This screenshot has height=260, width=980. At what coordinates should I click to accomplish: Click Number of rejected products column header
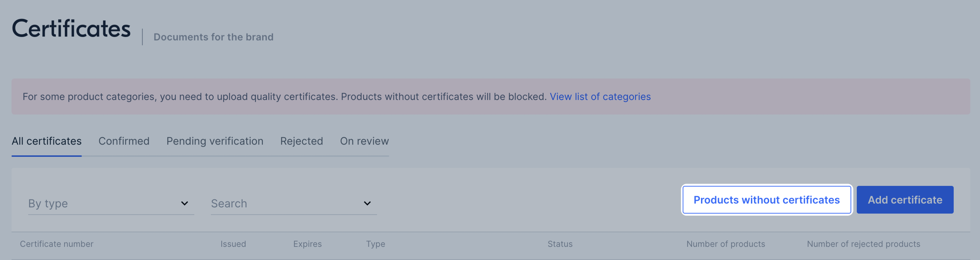point(864,244)
